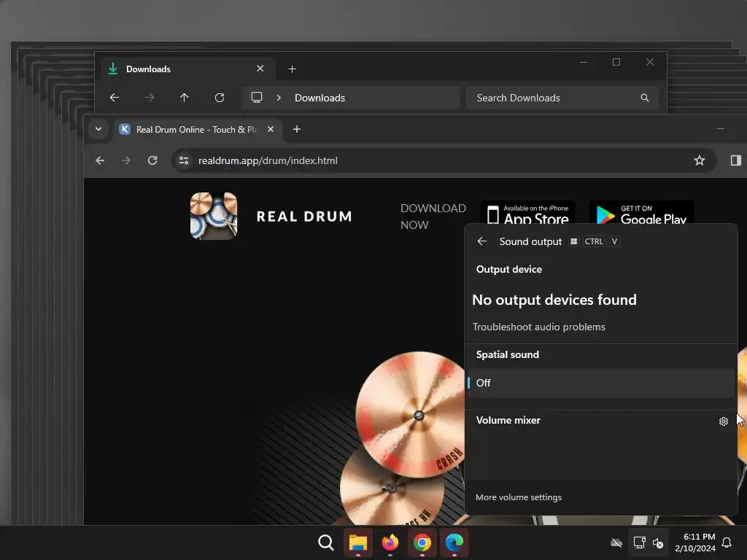
Task: Select Off spatial sound option
Action: coord(601,383)
